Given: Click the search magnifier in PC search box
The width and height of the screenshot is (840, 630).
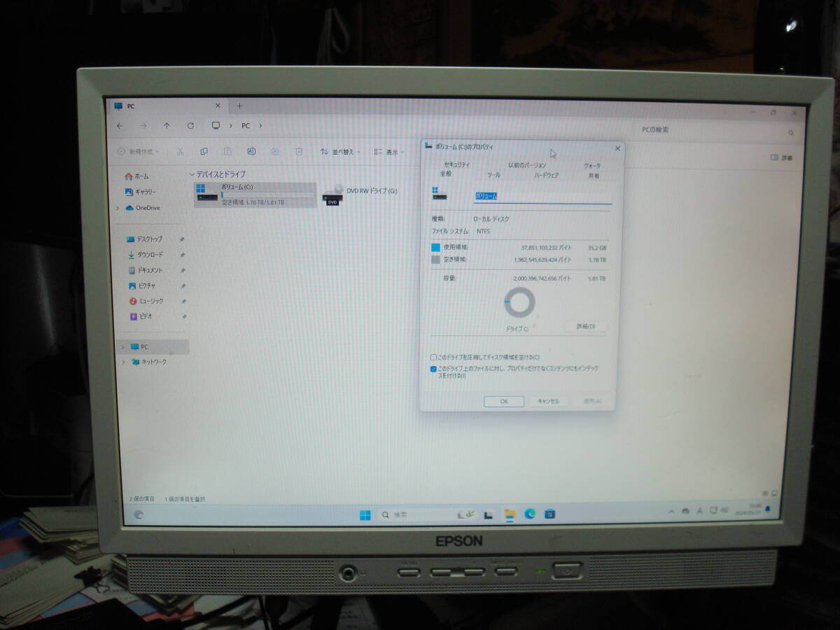Looking at the screenshot, I should tap(791, 132).
